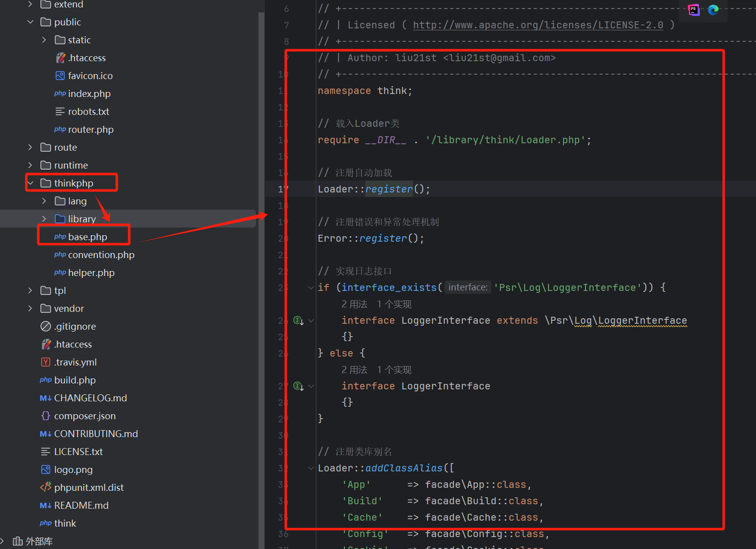This screenshot has width=756, height=549.
Task: Click the 'Build' array key
Action: point(362,501)
